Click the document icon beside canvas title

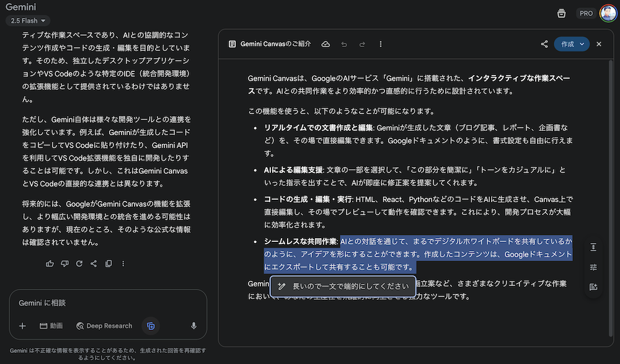[232, 44]
